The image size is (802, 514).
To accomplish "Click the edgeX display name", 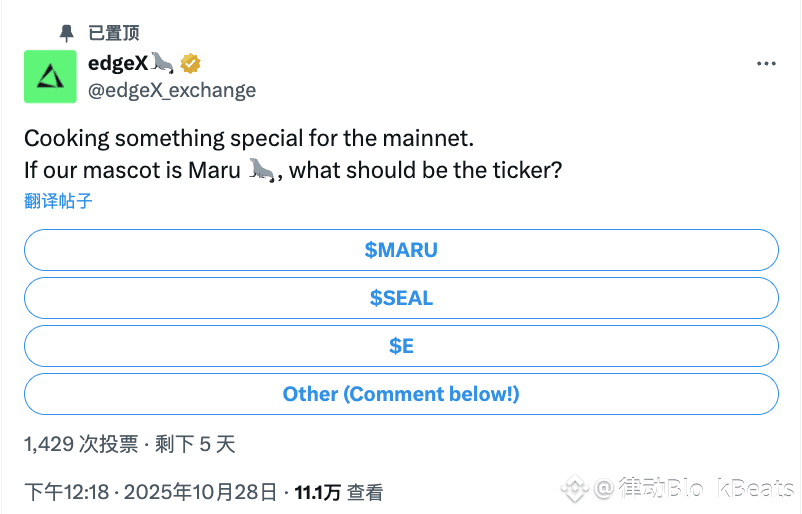I will click(x=118, y=64).
